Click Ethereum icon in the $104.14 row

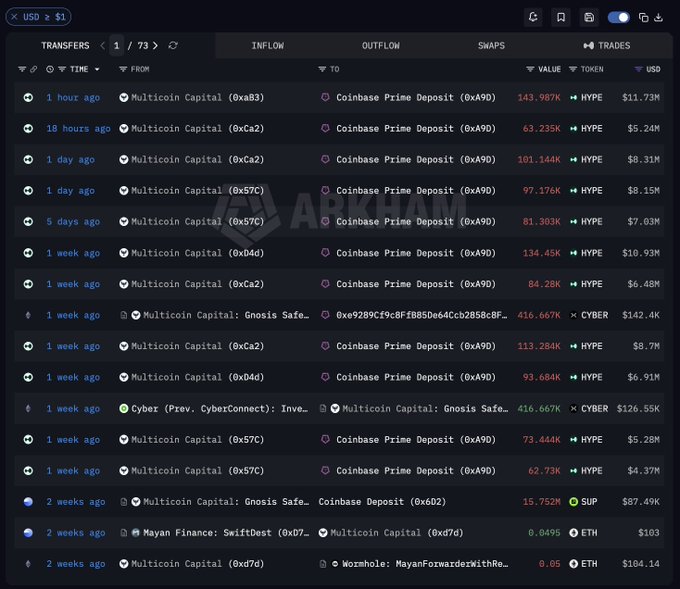pos(28,564)
